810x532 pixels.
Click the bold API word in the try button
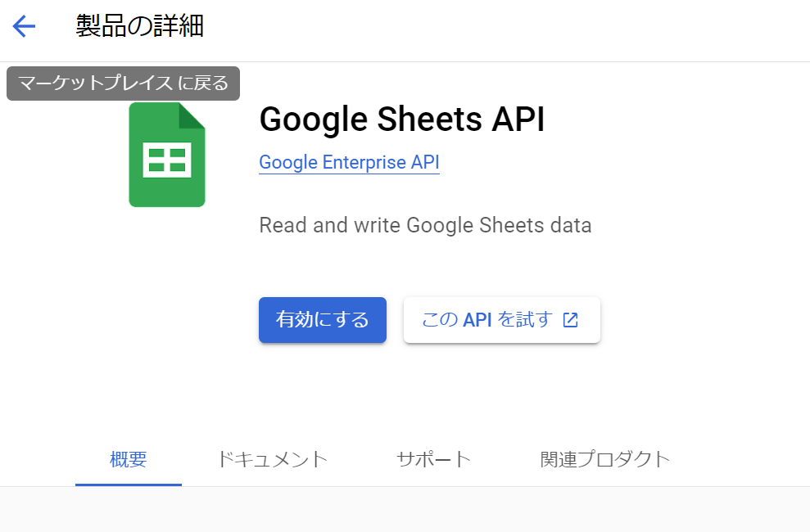[x=477, y=321]
